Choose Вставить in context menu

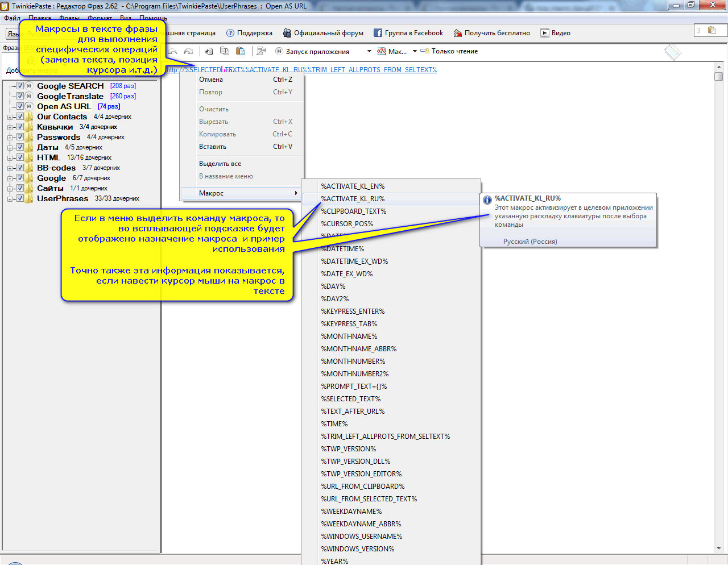242,147
